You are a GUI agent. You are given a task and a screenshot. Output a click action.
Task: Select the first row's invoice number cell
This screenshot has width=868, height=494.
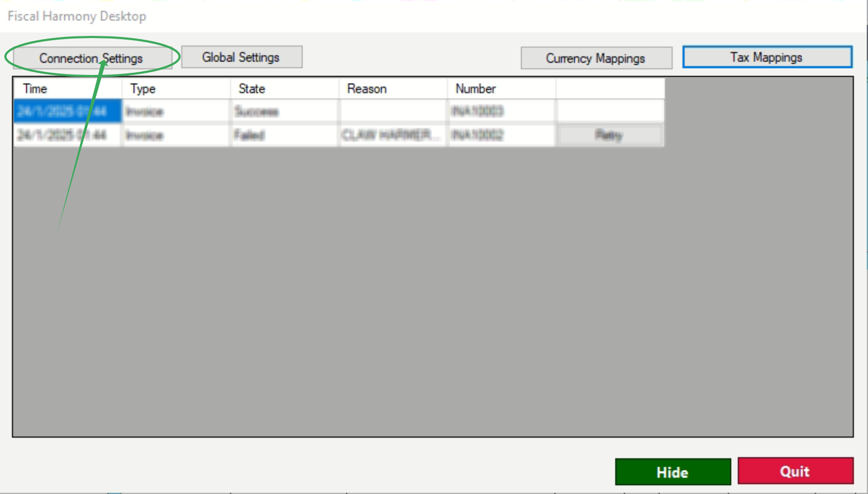click(x=501, y=111)
